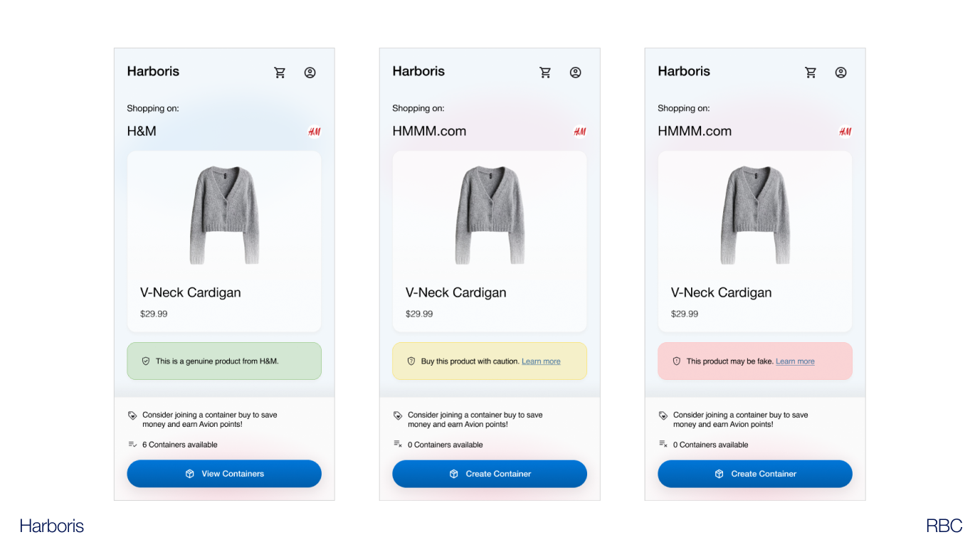Click the profile icon in the yellow caution screen
Image resolution: width=980 pixels, height=547 pixels.
pyautogui.click(x=575, y=73)
